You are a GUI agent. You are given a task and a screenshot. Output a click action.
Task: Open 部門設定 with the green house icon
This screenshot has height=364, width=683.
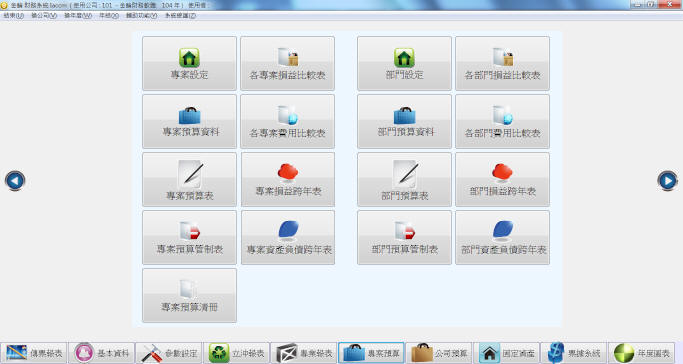point(404,64)
